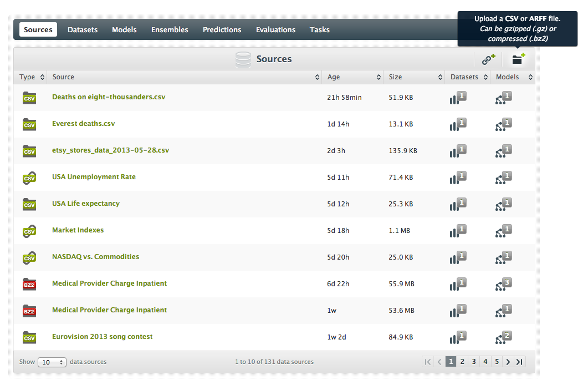Click CSV file icon for etsy_stores_data
Screen dimensions: 588x385
pos(29,151)
